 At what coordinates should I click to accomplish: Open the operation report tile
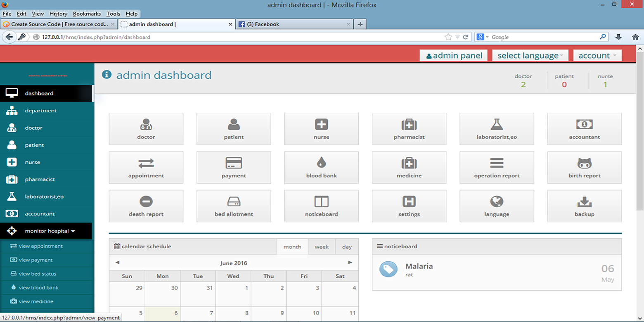click(497, 167)
